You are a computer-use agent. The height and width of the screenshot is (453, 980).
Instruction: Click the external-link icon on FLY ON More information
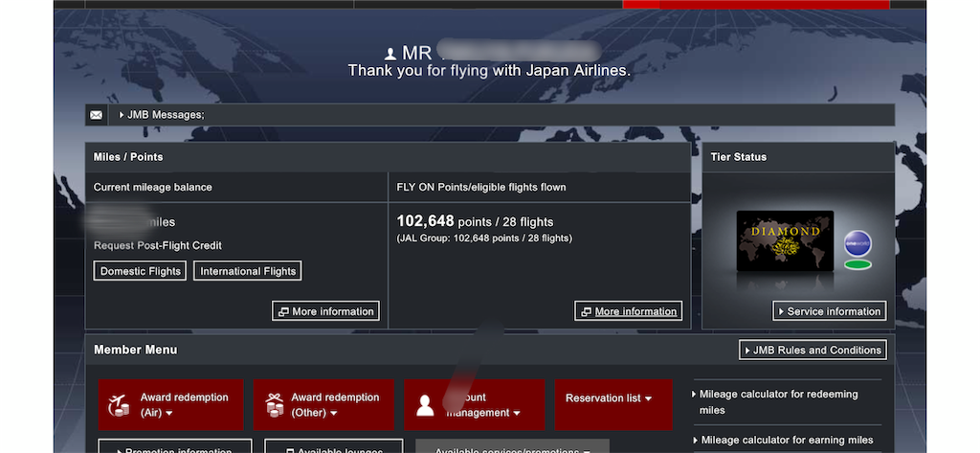(586, 311)
